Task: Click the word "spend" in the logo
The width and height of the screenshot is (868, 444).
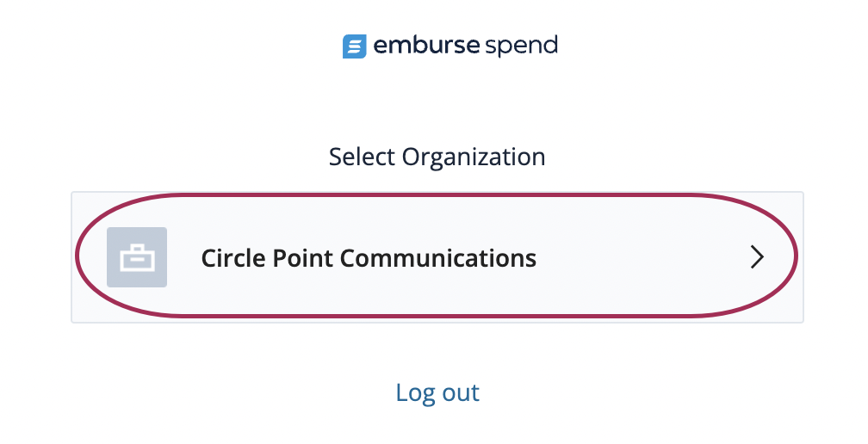Action: [x=521, y=46]
